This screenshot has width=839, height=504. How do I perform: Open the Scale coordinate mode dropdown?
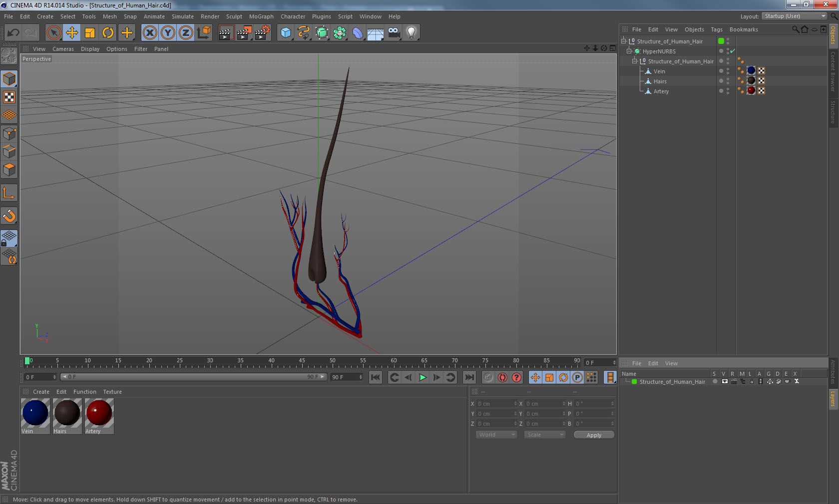point(544,435)
